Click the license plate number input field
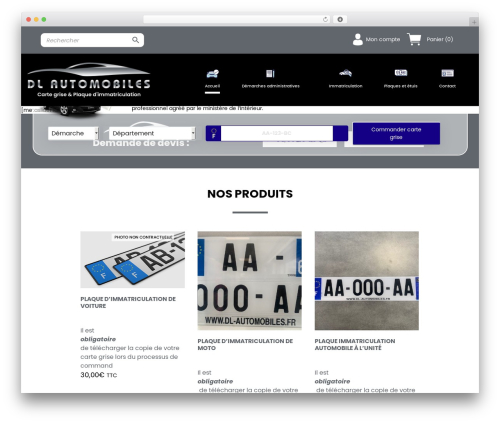 277,133
